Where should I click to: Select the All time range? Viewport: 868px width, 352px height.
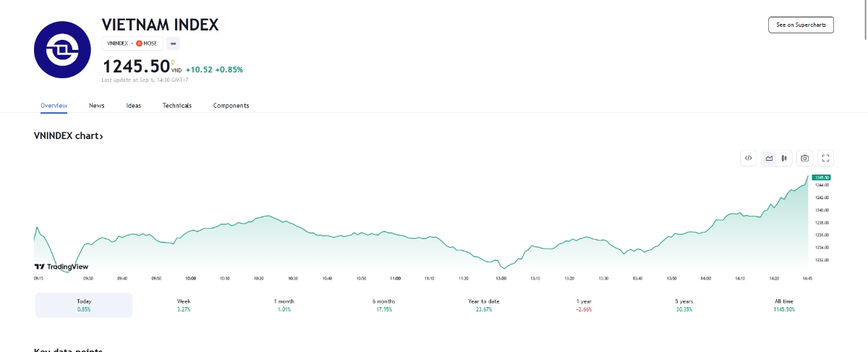[783, 305]
